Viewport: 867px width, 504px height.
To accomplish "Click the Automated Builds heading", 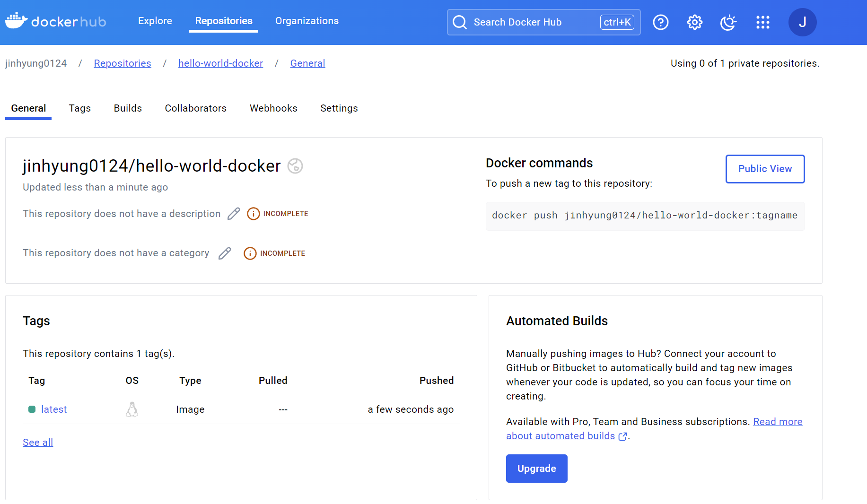I will [557, 321].
